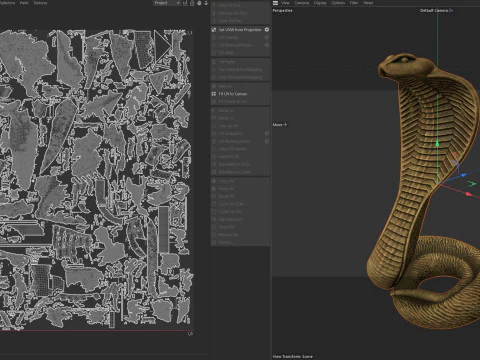480x360 pixels.
Task: Grab the red X-axis arrow handle
Action: pos(469,194)
